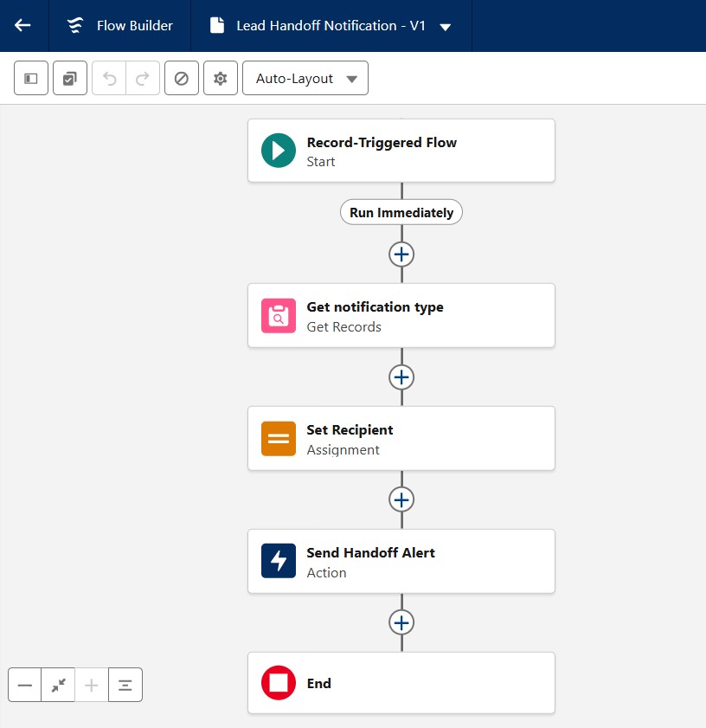Image resolution: width=706 pixels, height=728 pixels.
Task: Click the Get Records icon on Get notification type
Action: pos(278,315)
